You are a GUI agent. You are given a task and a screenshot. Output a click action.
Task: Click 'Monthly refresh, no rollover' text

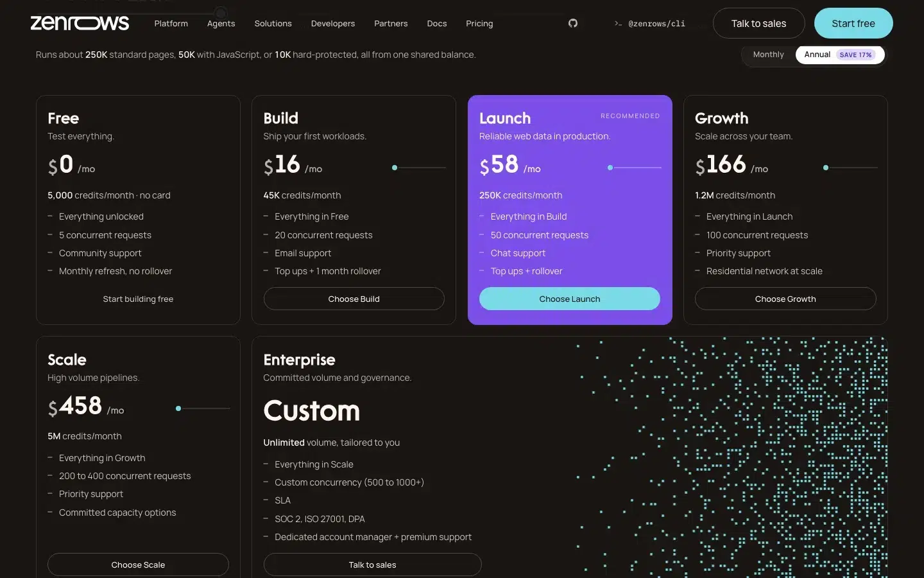(x=116, y=271)
